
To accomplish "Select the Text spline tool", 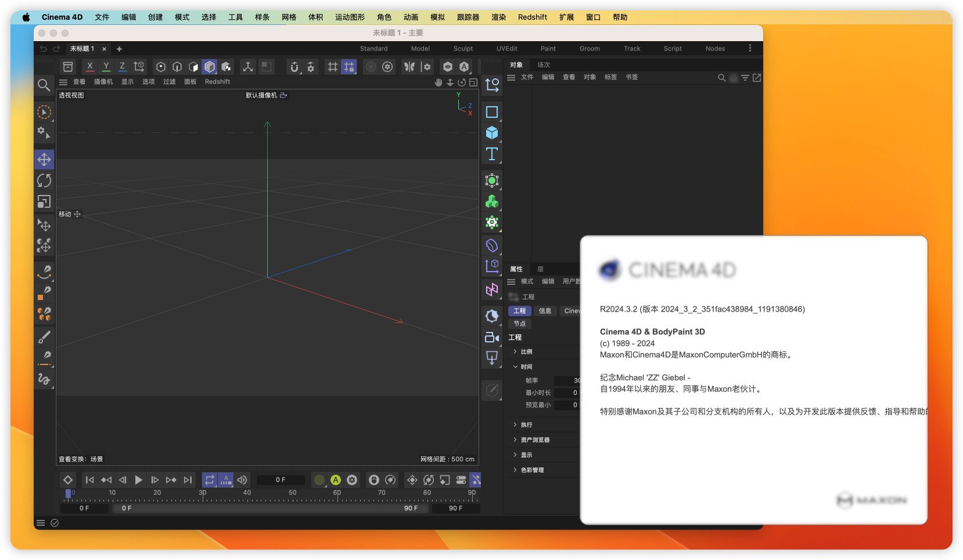I will point(492,154).
